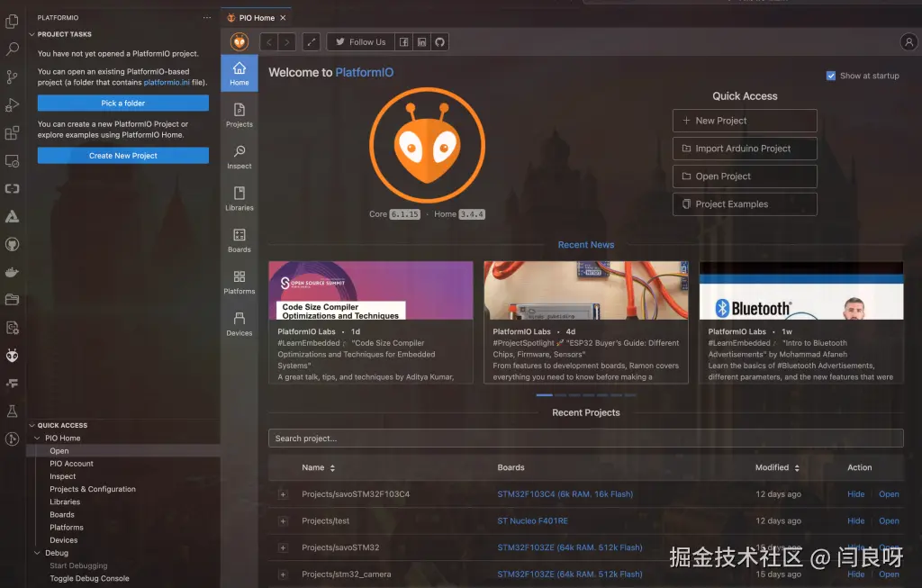
Task: Collapse the QUICK ACCESS section
Action: pyautogui.click(x=32, y=425)
